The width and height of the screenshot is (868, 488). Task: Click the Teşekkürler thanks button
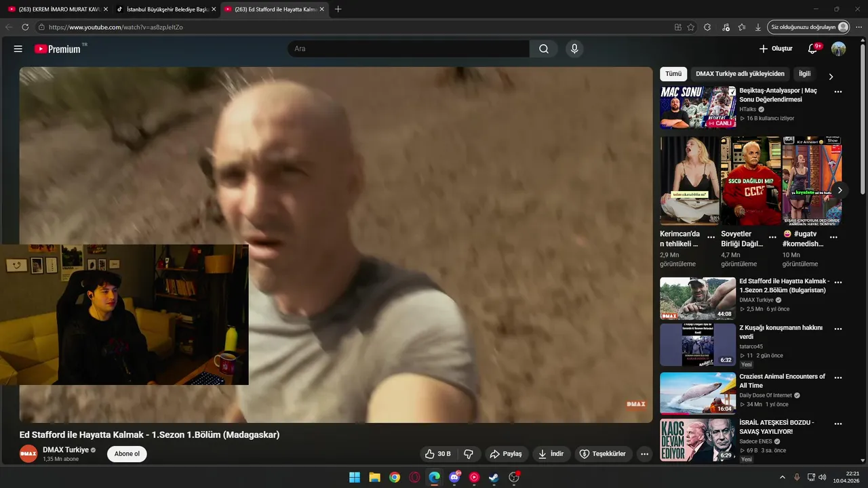603,454
